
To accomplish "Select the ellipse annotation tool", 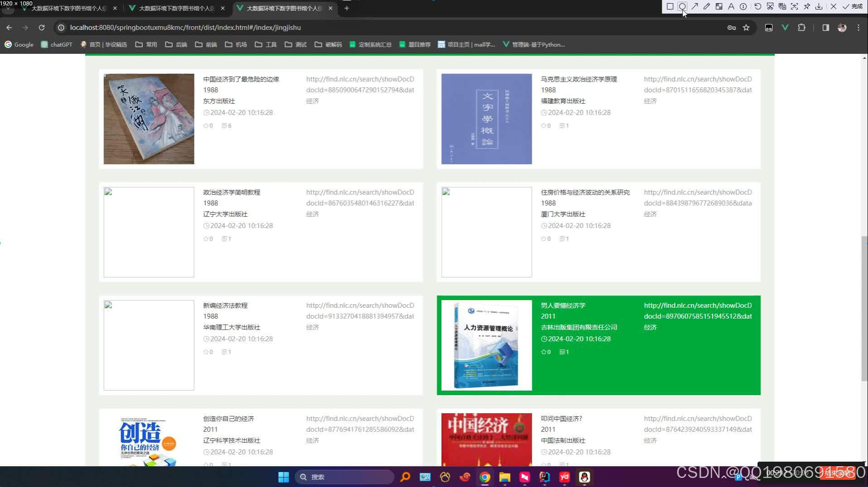I will point(682,6).
